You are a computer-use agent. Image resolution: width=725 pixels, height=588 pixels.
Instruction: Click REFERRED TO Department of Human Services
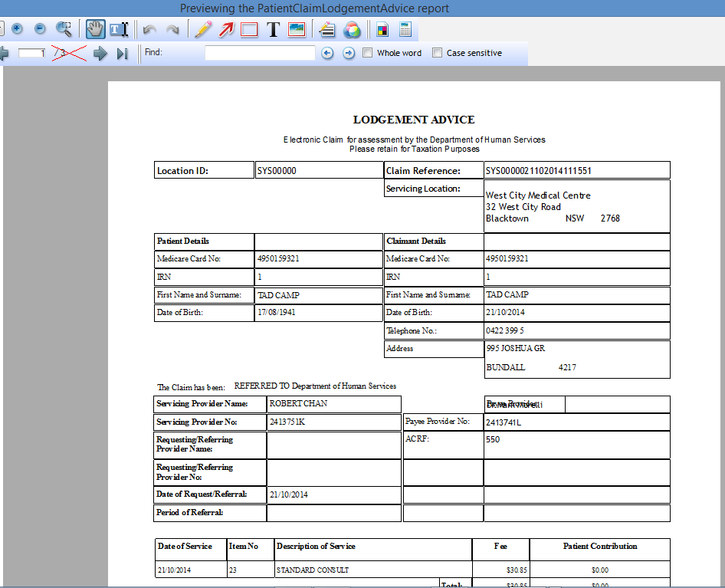315,386
